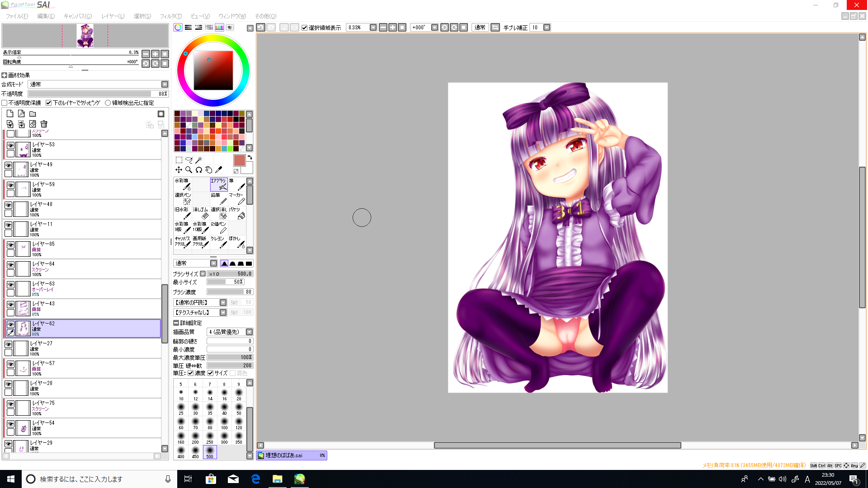Show the swatches palette panel toggle
Screen dimensions: 868x488
219,28
